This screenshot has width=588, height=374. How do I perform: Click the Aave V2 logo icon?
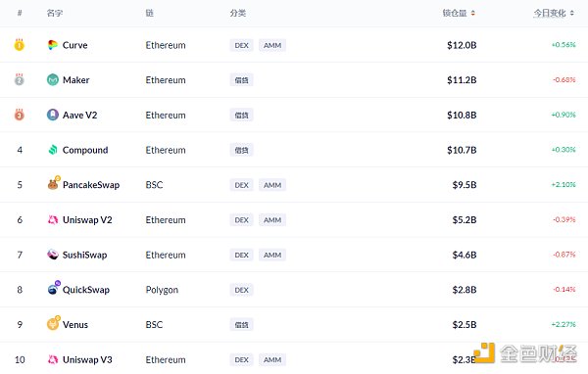click(x=53, y=115)
